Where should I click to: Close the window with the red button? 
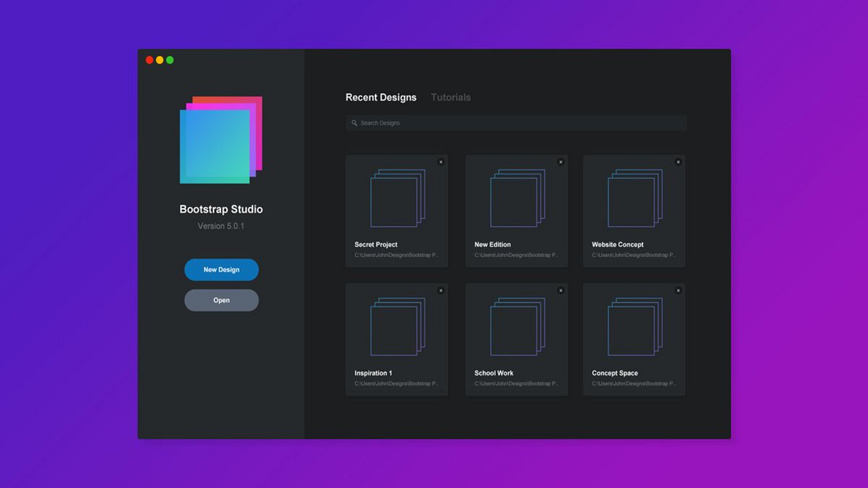pos(150,60)
